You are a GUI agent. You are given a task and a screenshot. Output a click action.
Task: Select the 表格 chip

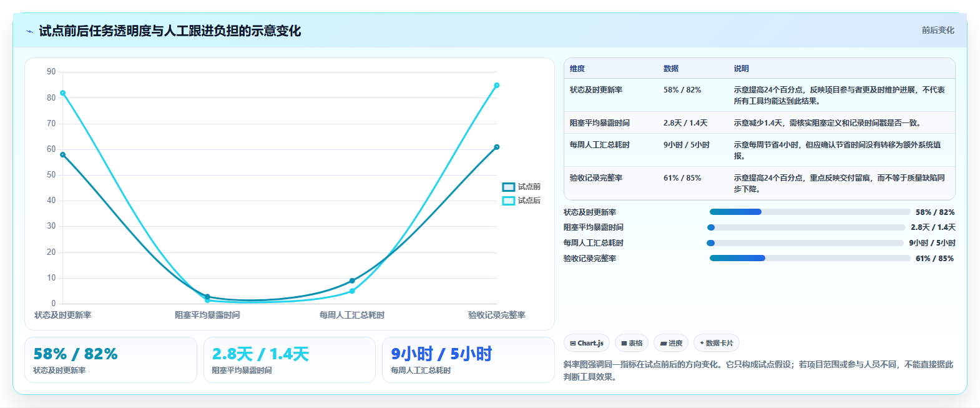[632, 343]
